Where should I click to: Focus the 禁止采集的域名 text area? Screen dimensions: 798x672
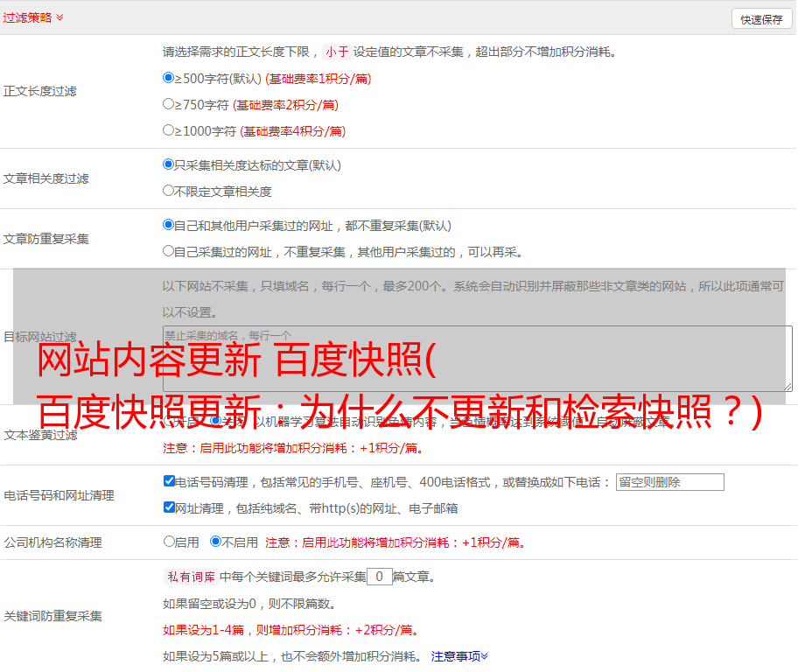click(x=477, y=359)
